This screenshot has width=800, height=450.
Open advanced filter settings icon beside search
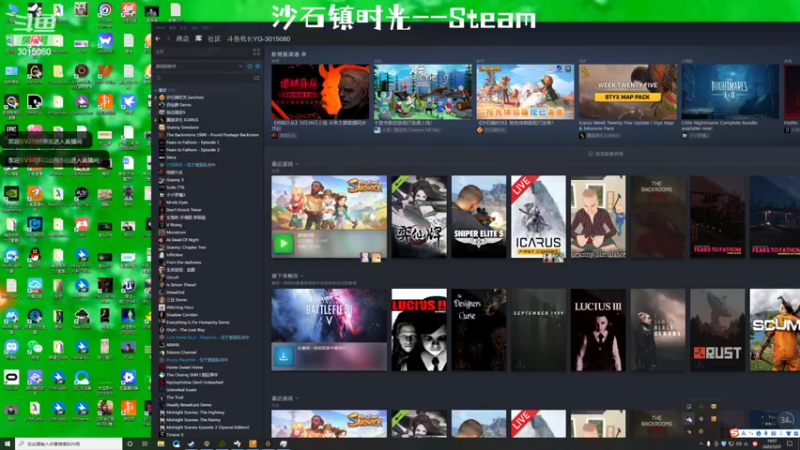coord(257,78)
